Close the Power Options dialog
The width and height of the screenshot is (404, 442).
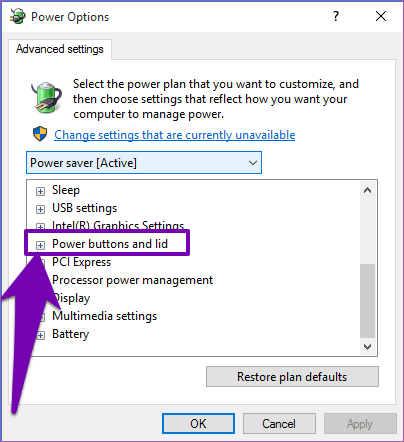click(381, 16)
